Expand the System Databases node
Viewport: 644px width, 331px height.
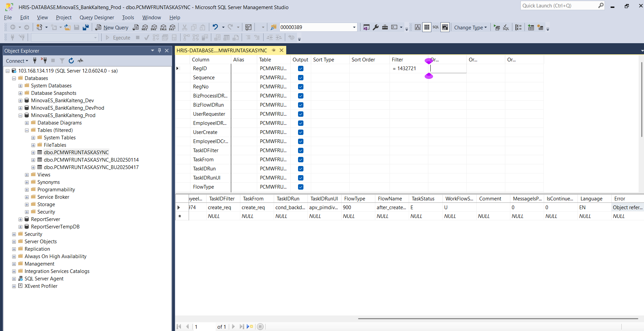point(20,86)
